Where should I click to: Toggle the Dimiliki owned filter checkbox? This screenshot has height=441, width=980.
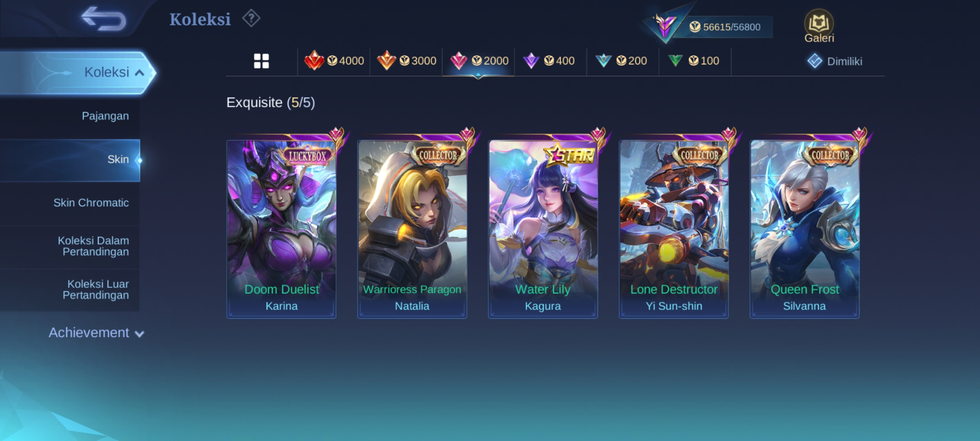coord(815,61)
